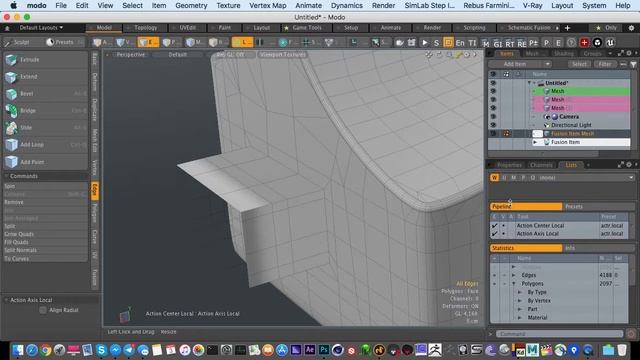Switch to the UVEdit layout tab

(187, 28)
